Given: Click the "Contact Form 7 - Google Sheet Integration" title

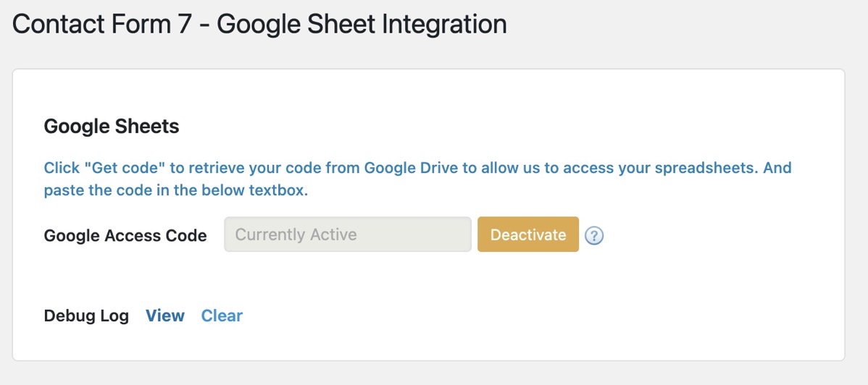Looking at the screenshot, I should pos(259,25).
